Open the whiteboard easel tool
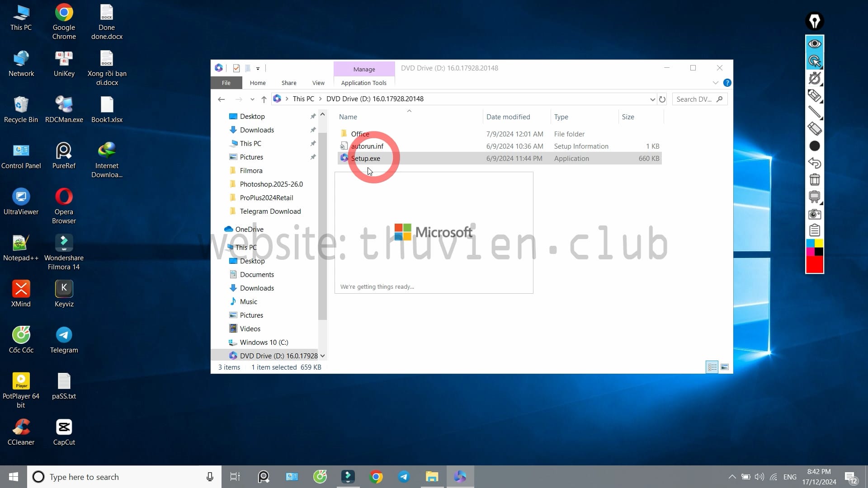868x488 pixels. click(x=815, y=197)
